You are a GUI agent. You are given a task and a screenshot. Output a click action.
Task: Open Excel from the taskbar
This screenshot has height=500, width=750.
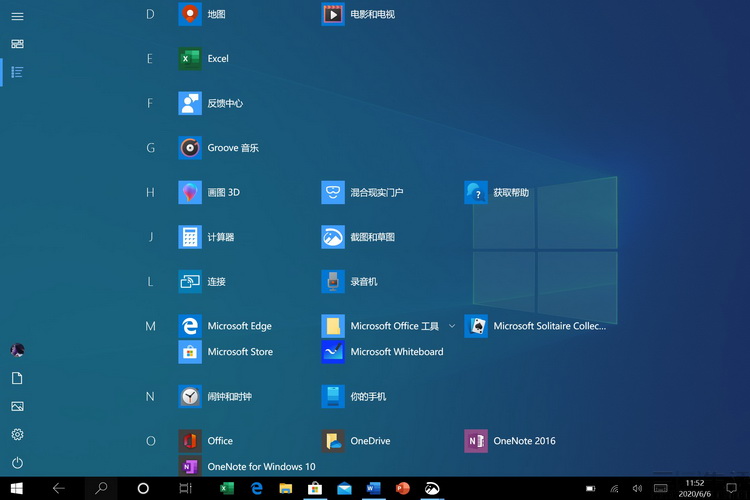[x=227, y=488]
